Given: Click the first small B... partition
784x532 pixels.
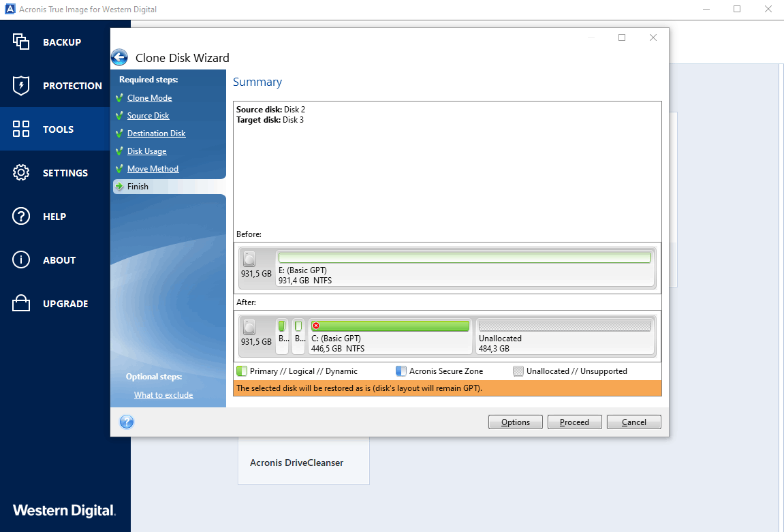Looking at the screenshot, I should [283, 336].
